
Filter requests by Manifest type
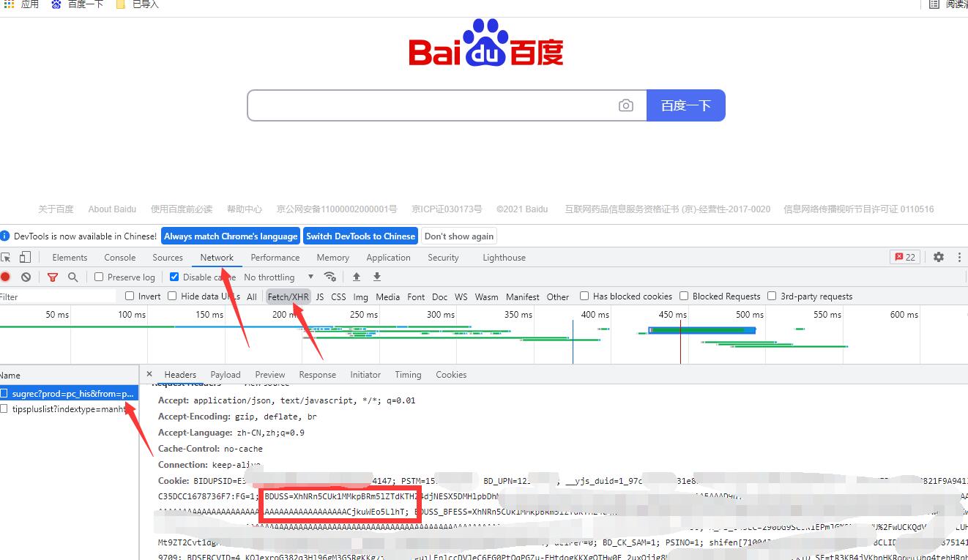point(522,296)
